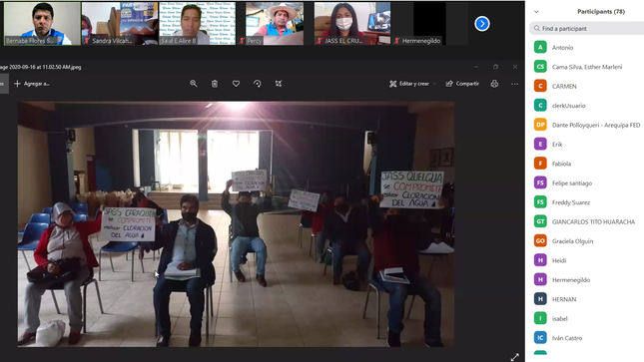Expand the photo to fullscreen with the diagonal arrows

pyautogui.click(x=514, y=357)
